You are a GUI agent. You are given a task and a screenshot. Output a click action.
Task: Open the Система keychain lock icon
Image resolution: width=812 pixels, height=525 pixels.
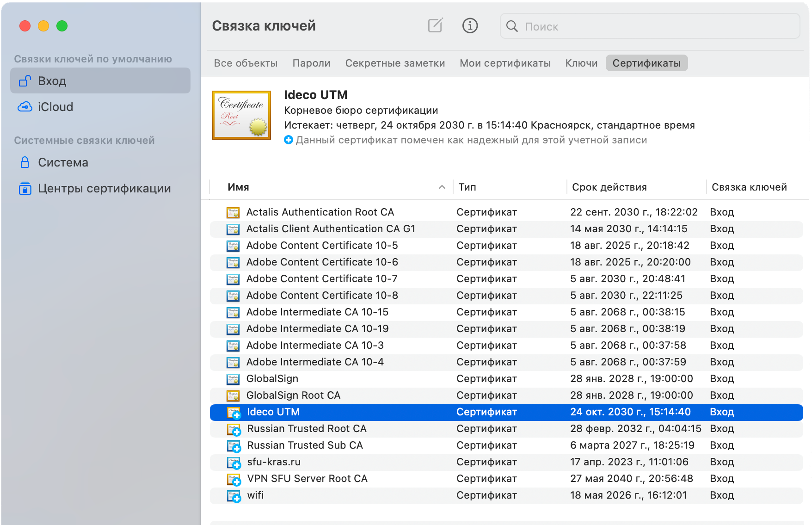(x=25, y=162)
